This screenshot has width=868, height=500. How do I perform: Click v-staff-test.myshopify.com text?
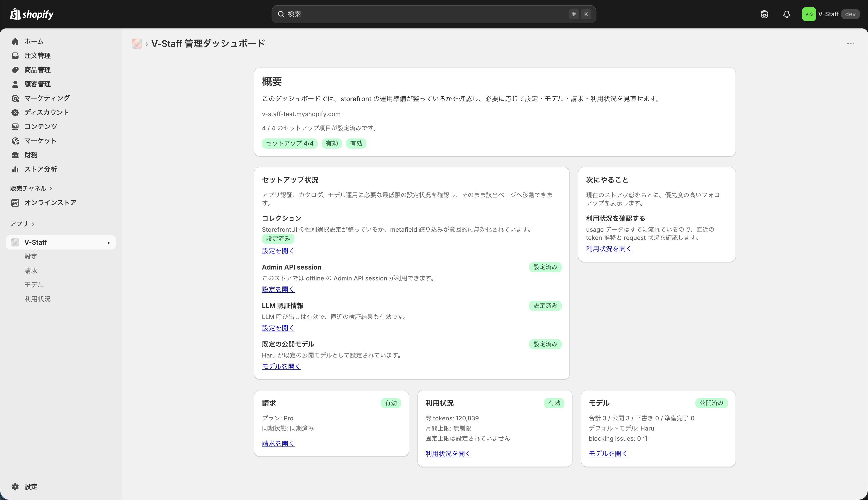pyautogui.click(x=301, y=114)
